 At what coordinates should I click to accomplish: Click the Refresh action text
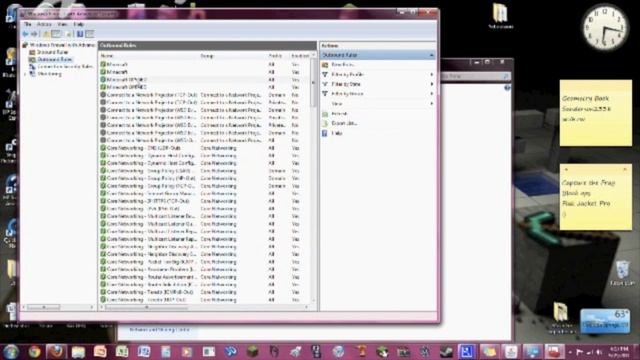pyautogui.click(x=339, y=114)
